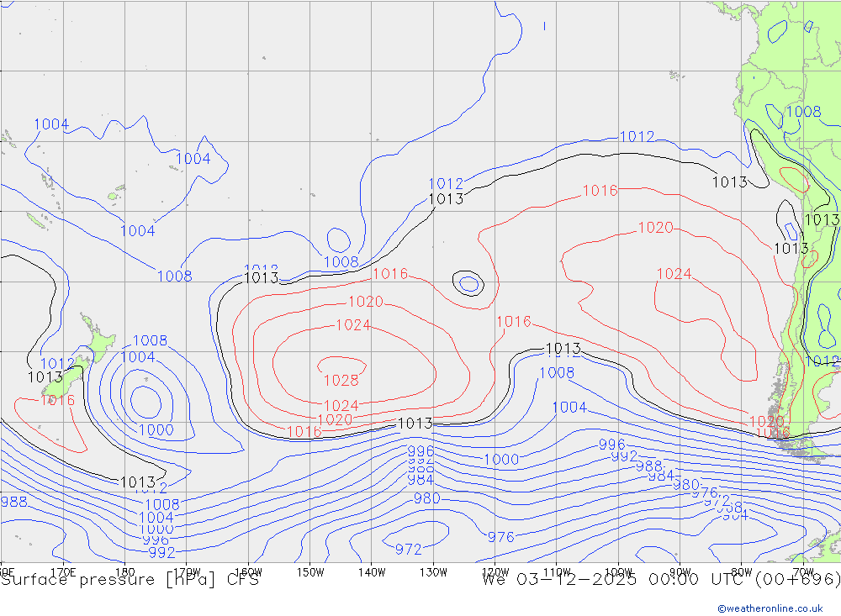The image size is (841, 616).
Task: Click the 976 isobar label
Action: point(500,537)
